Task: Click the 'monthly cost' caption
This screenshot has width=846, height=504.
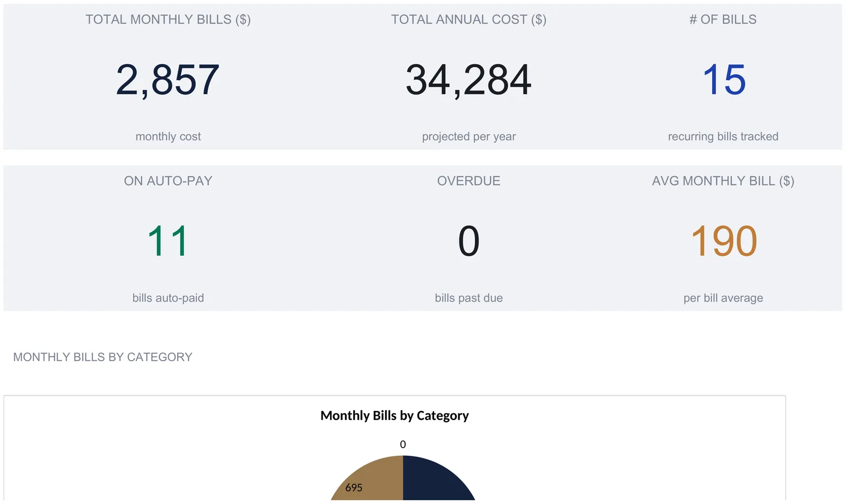Action: pyautogui.click(x=168, y=136)
